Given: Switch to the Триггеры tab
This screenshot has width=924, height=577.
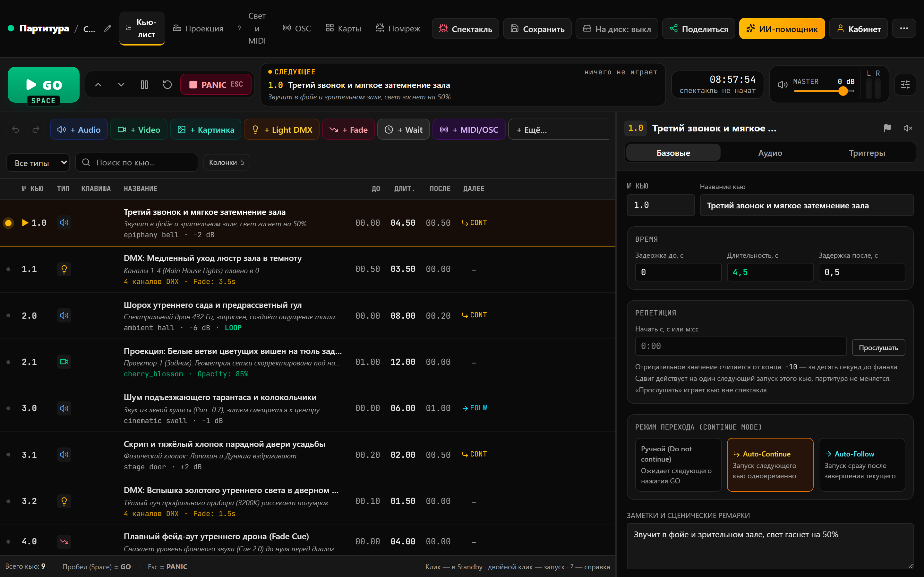Looking at the screenshot, I should [x=867, y=153].
